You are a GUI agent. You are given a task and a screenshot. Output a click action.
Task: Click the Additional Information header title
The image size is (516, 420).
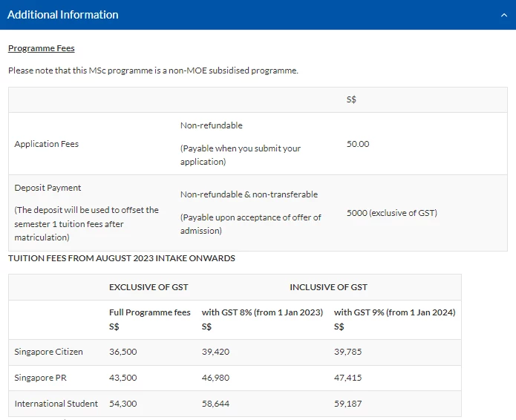(63, 15)
